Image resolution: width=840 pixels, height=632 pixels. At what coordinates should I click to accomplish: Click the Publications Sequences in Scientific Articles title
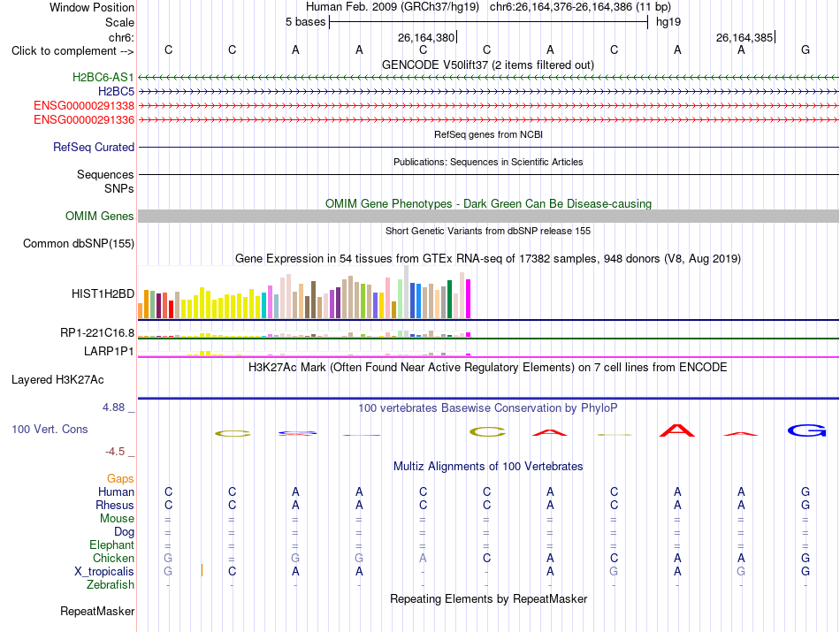coord(488,162)
